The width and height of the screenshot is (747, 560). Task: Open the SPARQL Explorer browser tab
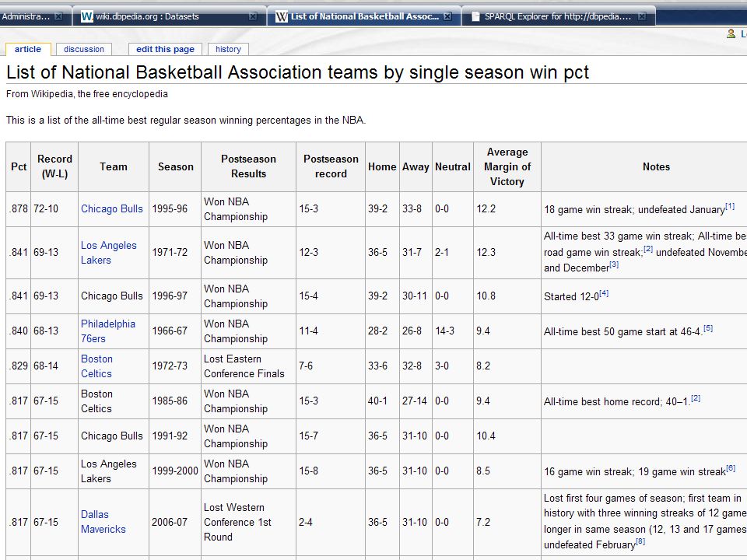click(558, 16)
